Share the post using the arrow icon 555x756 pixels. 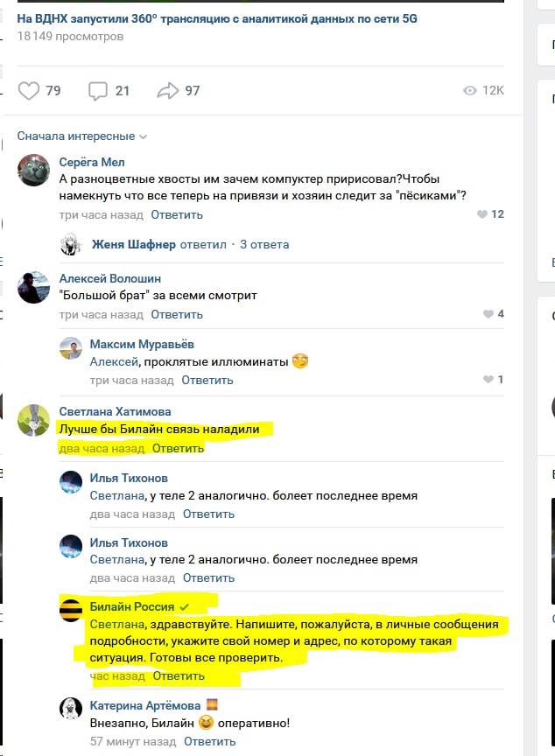coord(168,91)
